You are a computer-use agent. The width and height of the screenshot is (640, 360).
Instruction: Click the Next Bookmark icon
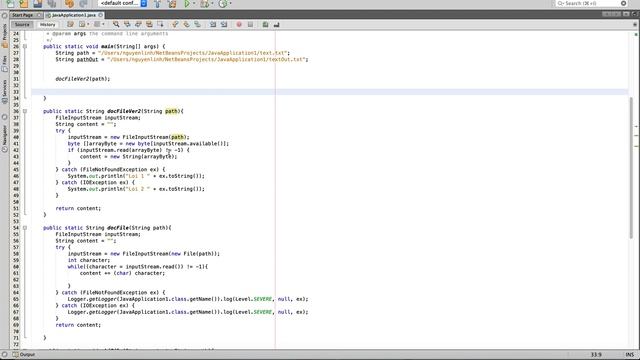click(x=187, y=24)
